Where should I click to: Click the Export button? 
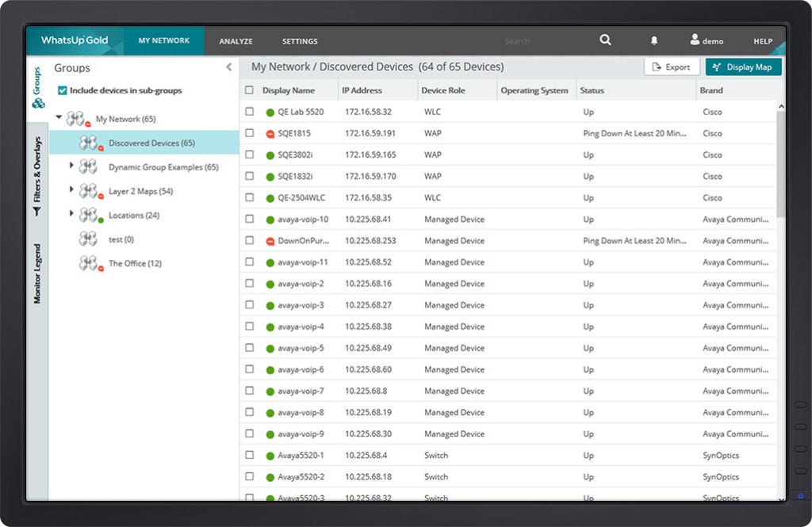coord(671,67)
